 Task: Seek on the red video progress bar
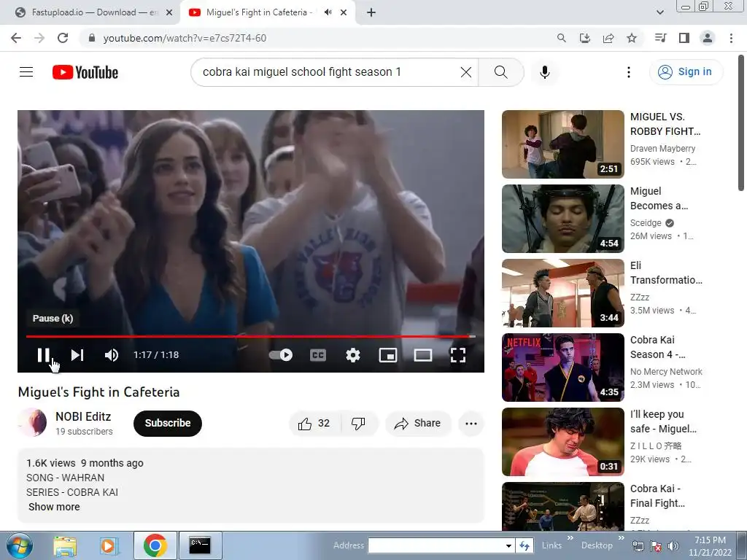point(251,336)
